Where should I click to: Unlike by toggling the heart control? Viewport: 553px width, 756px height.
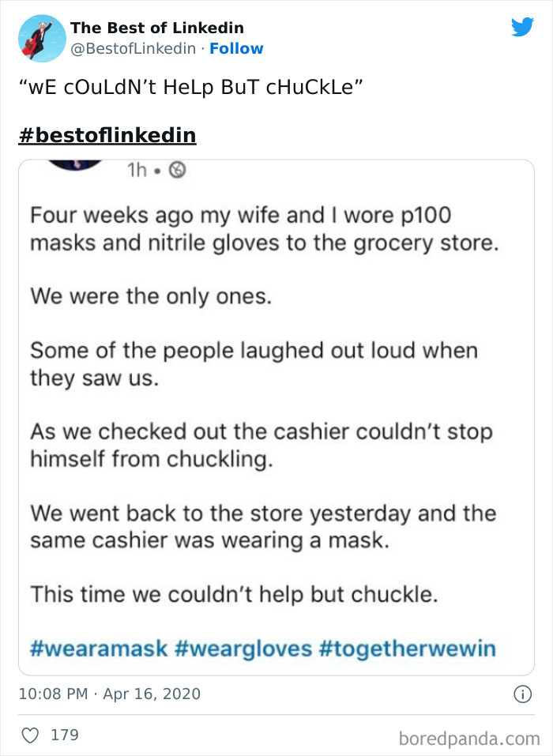pyautogui.click(x=31, y=735)
